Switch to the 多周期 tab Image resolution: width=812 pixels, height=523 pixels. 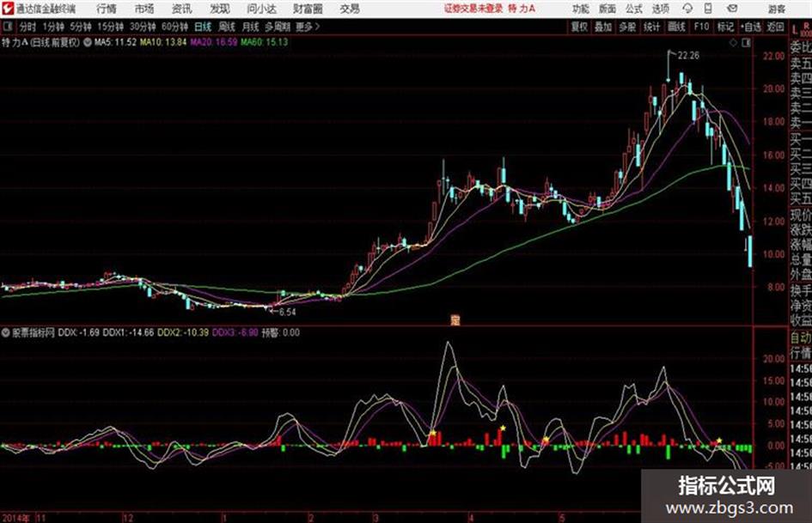[278, 27]
